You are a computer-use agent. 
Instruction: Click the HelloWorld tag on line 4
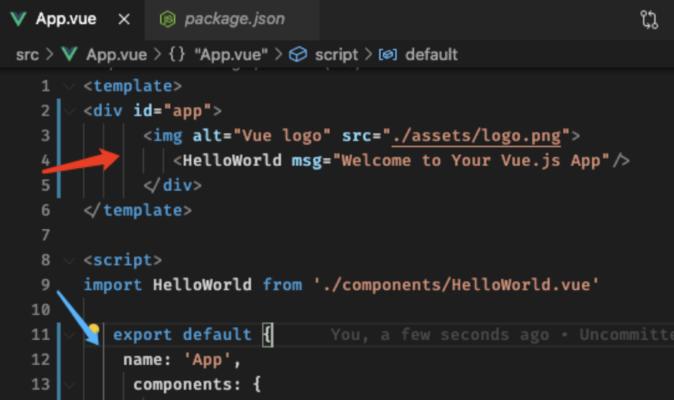(232, 161)
